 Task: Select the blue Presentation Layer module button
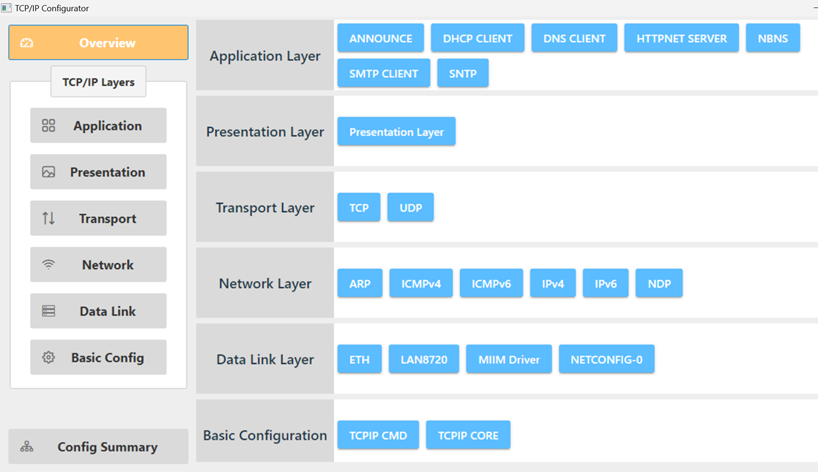(x=396, y=132)
